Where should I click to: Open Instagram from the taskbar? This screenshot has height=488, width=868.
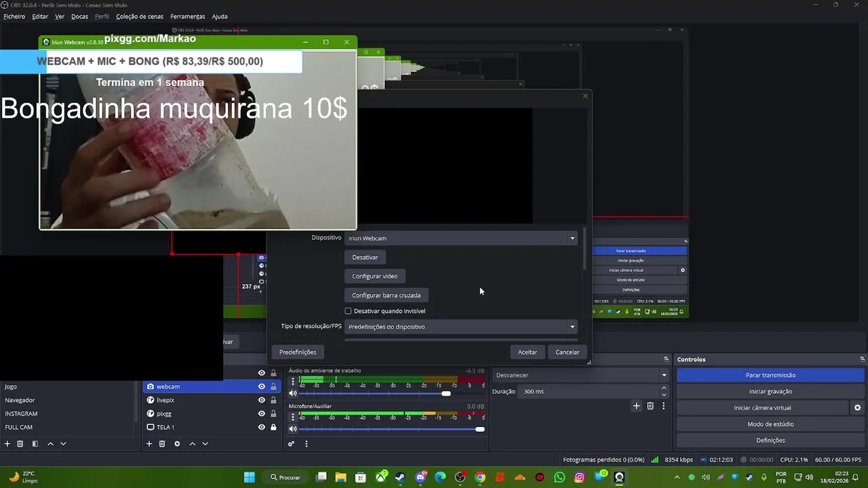coord(580,477)
